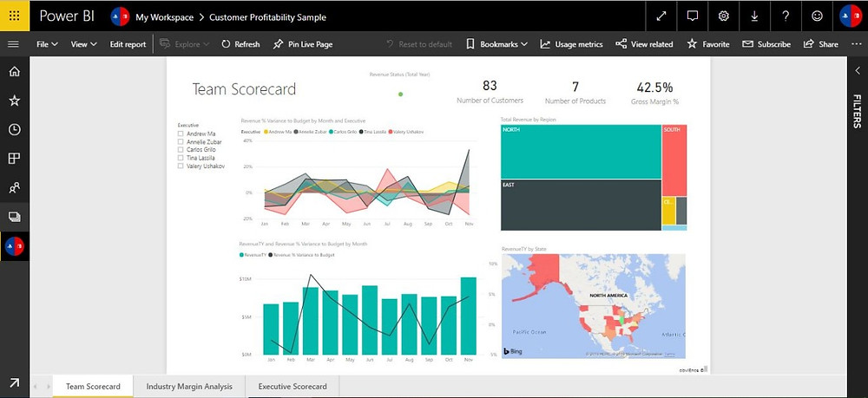The width and height of the screenshot is (868, 398).
Task: Click Reset to default
Action: coord(419,44)
